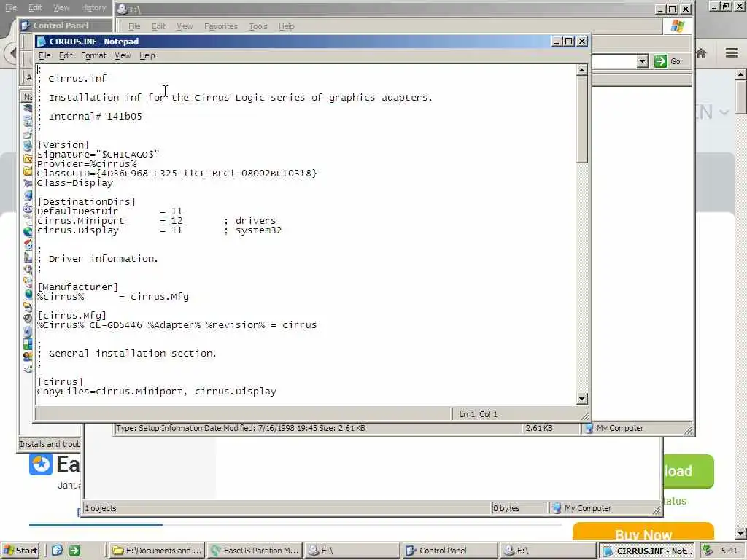Viewport: 747px width, 560px height.
Task: Click the 'CL-GD5446 %Adapter%' line
Action: click(x=177, y=325)
